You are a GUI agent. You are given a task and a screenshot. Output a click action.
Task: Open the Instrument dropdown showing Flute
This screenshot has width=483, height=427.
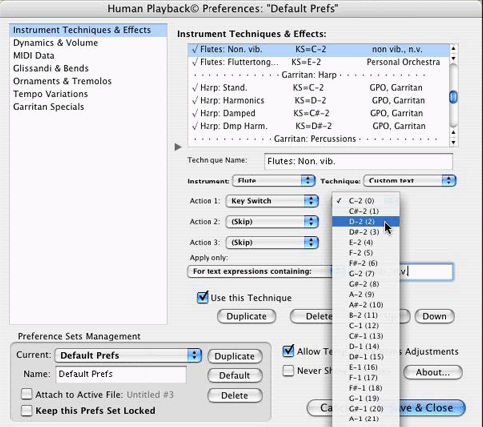(274, 181)
